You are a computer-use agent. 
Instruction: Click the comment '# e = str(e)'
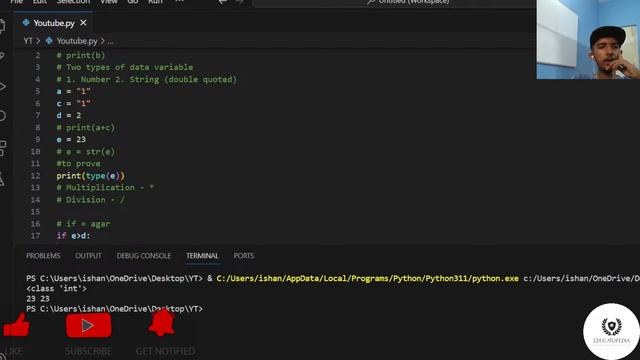pyautogui.click(x=86, y=152)
